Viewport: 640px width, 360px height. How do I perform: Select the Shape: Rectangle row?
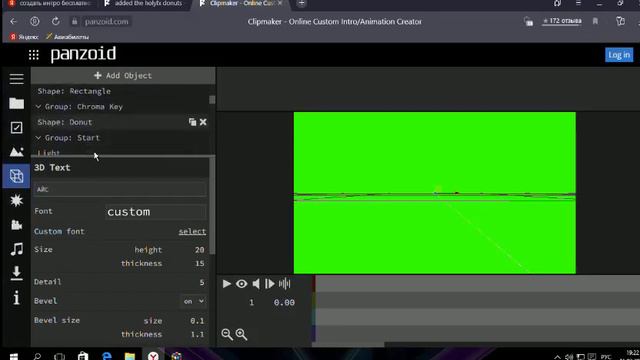(120, 91)
